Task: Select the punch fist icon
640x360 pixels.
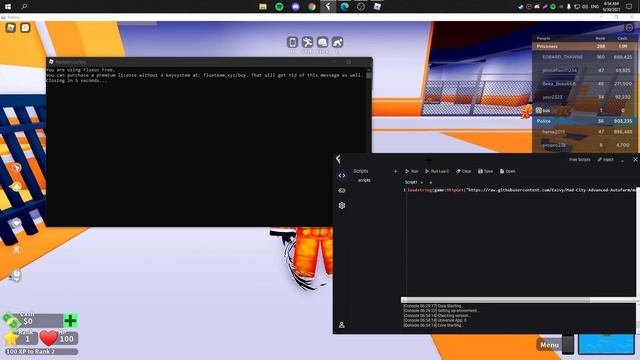Action: (x=322, y=42)
